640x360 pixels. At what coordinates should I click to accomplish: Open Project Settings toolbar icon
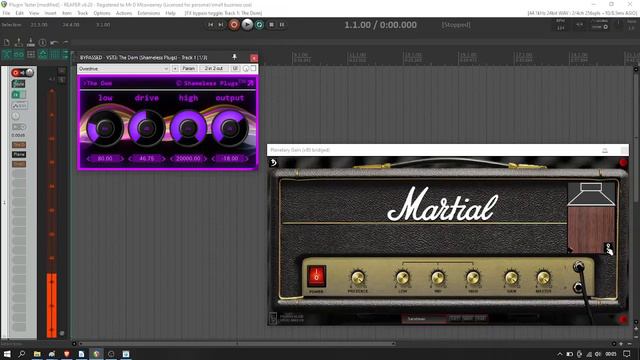pyautogui.click(x=42, y=42)
